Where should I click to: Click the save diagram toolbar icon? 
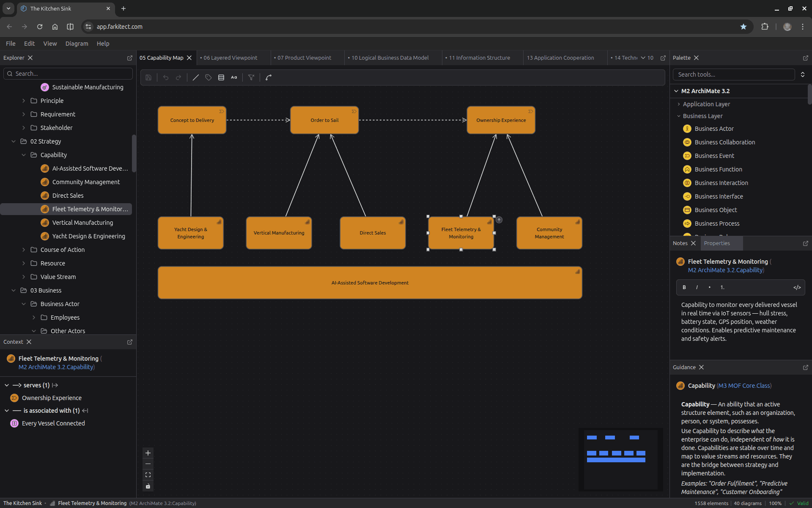tap(148, 77)
